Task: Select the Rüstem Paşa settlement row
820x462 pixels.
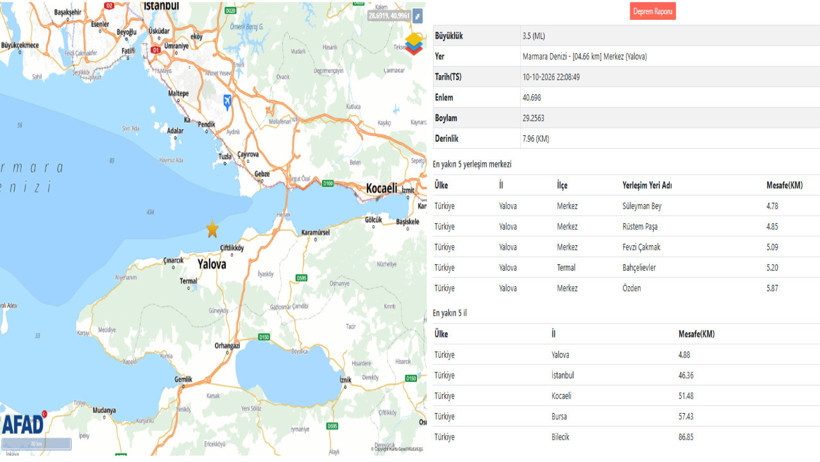Action: 626,227
